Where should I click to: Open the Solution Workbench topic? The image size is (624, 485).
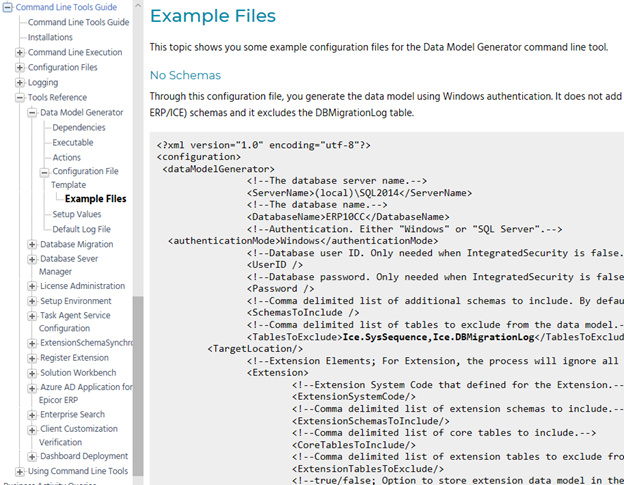(x=78, y=373)
